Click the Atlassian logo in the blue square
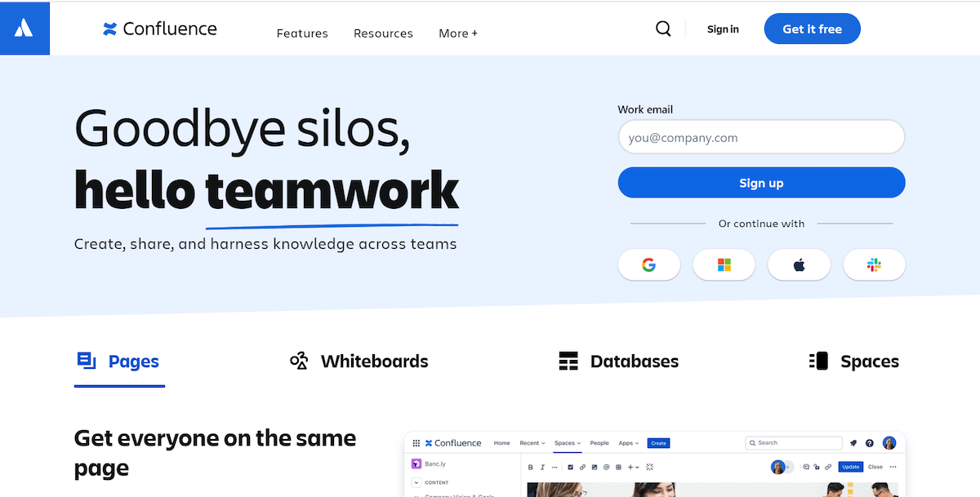 coord(24,28)
